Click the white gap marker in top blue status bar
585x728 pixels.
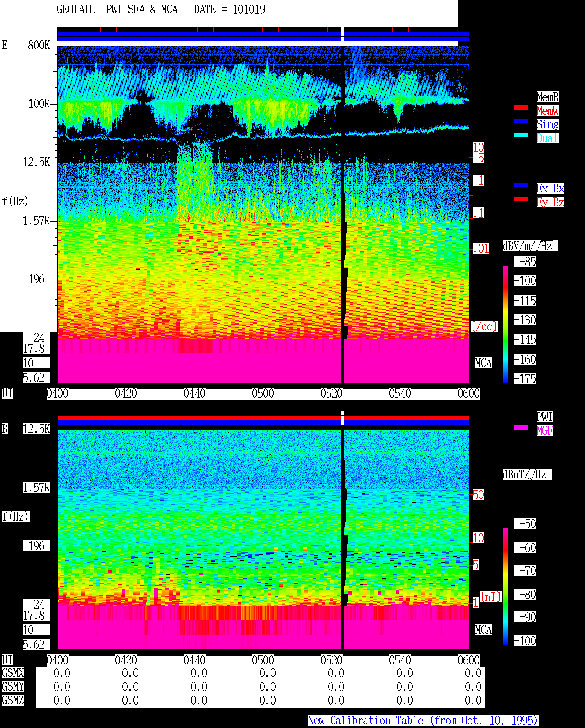point(343,34)
